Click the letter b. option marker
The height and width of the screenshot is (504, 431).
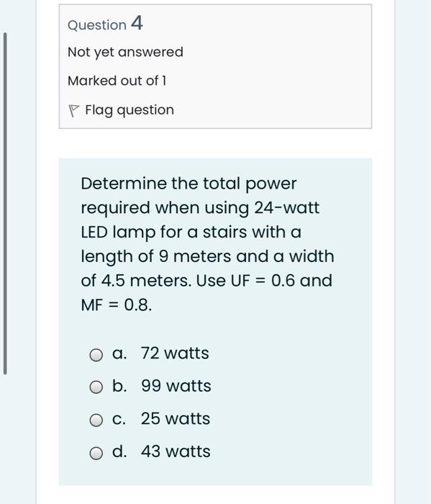coord(119,386)
